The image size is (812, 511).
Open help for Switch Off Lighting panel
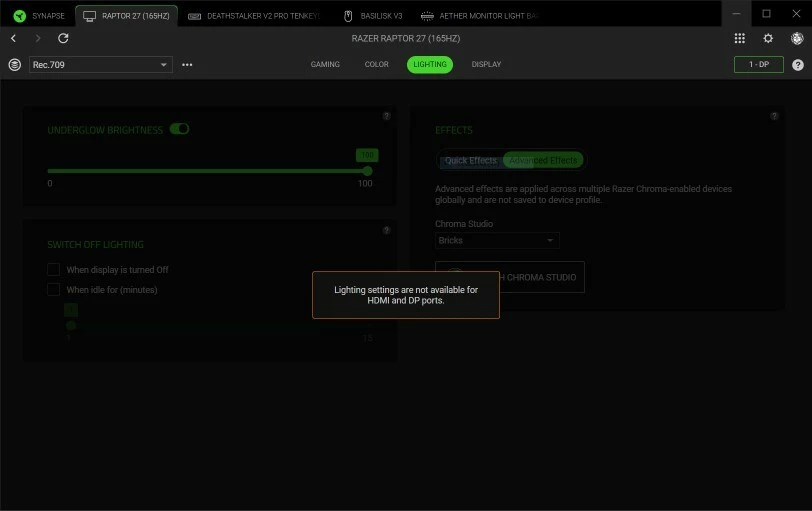(386, 230)
